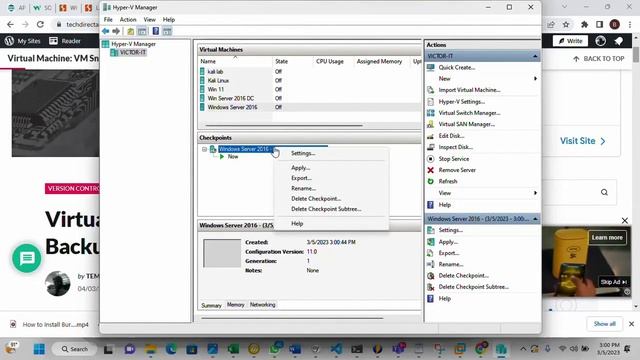Click the green chat bubble button
The width and height of the screenshot is (640, 360).
point(27,258)
